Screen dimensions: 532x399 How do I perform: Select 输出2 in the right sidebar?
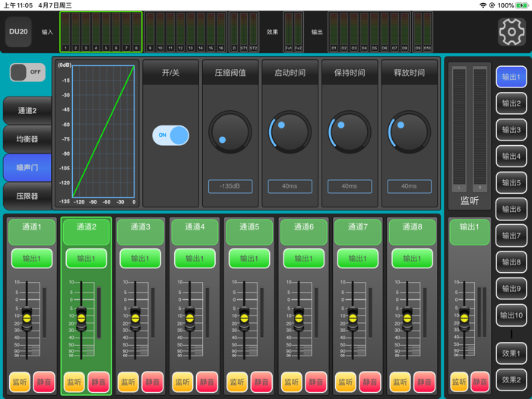coord(511,103)
